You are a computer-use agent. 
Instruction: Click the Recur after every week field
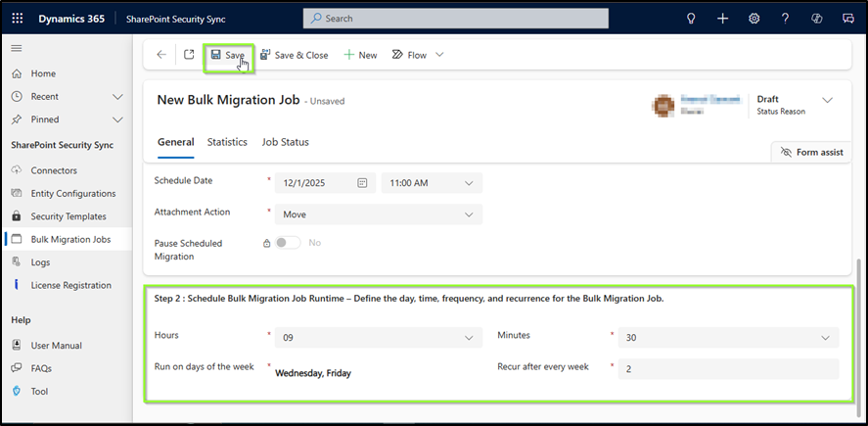click(x=726, y=369)
